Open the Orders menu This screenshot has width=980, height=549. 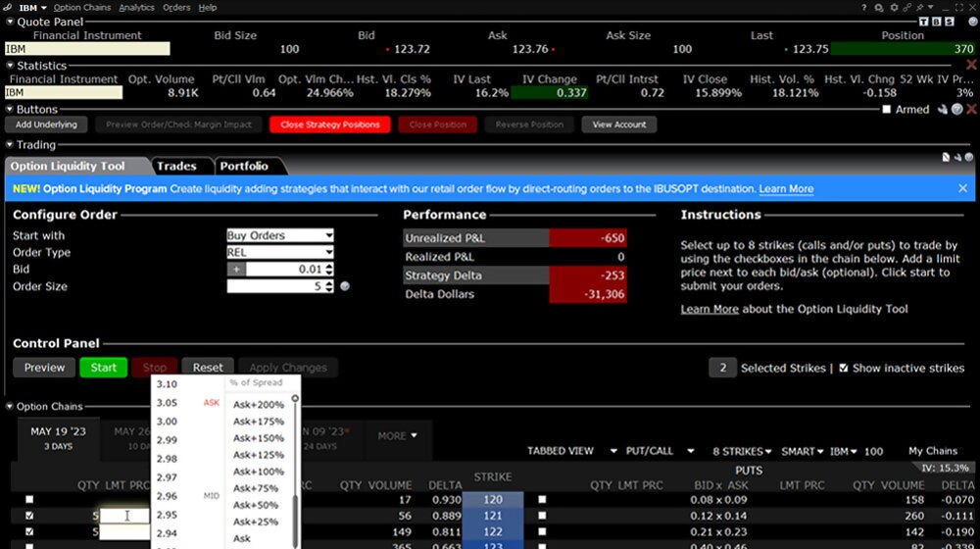176,8
